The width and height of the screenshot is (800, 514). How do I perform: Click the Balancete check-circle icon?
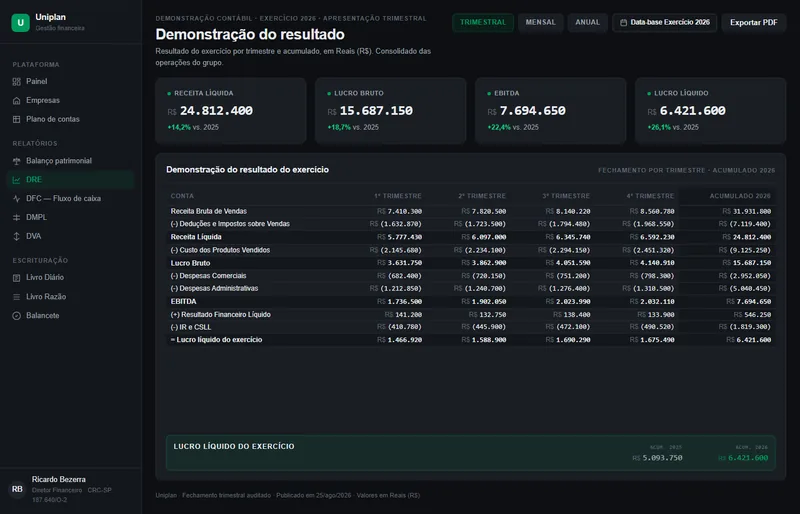(16, 315)
